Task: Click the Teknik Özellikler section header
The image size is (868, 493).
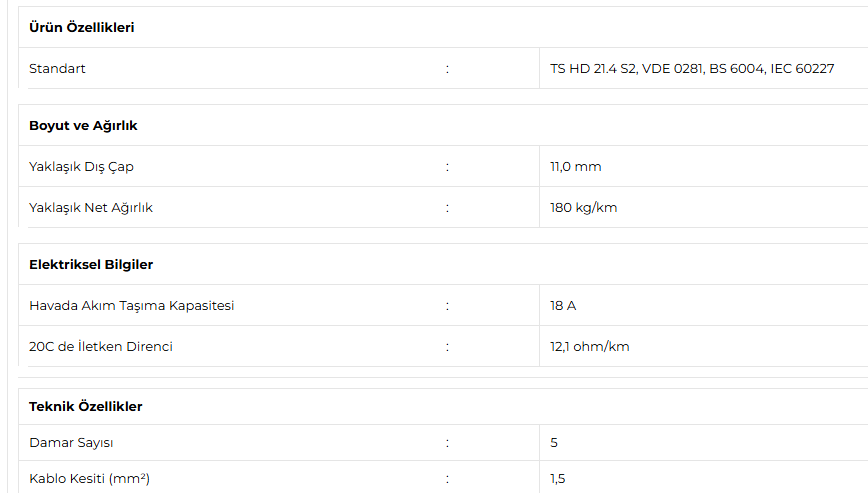Action: [86, 406]
